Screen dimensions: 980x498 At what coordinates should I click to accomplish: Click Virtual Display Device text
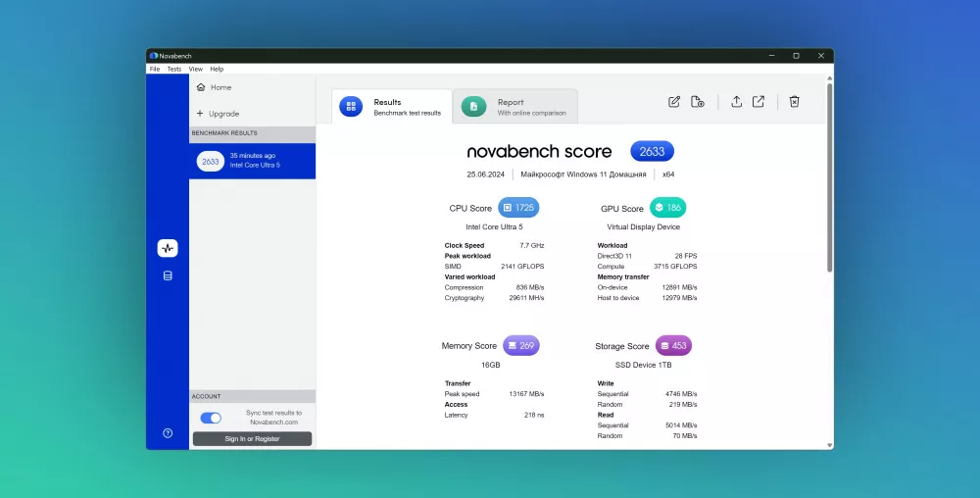(643, 226)
